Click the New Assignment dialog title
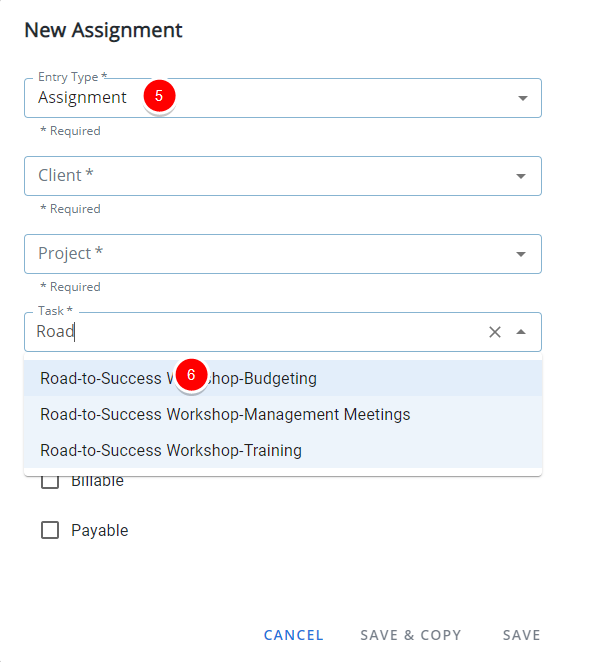This screenshot has width=596, height=662. [x=103, y=30]
